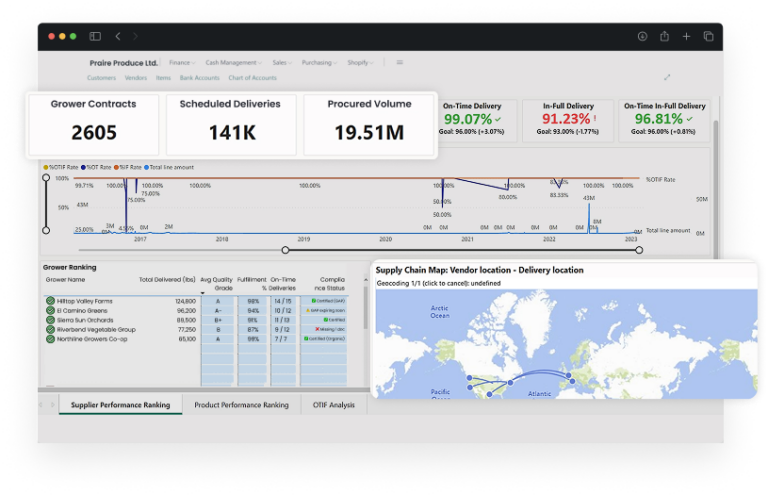
Task: Toggle Total line amount legend item
Action: pyautogui.click(x=169, y=167)
